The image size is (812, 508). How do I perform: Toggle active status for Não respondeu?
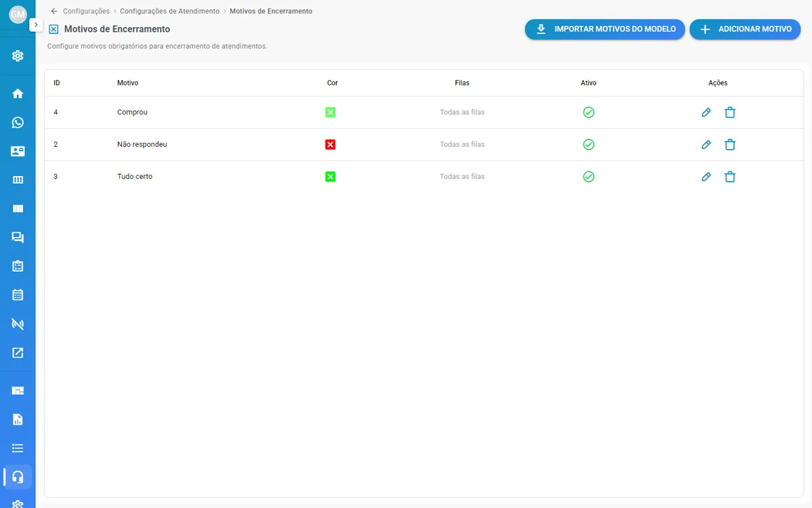coord(589,144)
